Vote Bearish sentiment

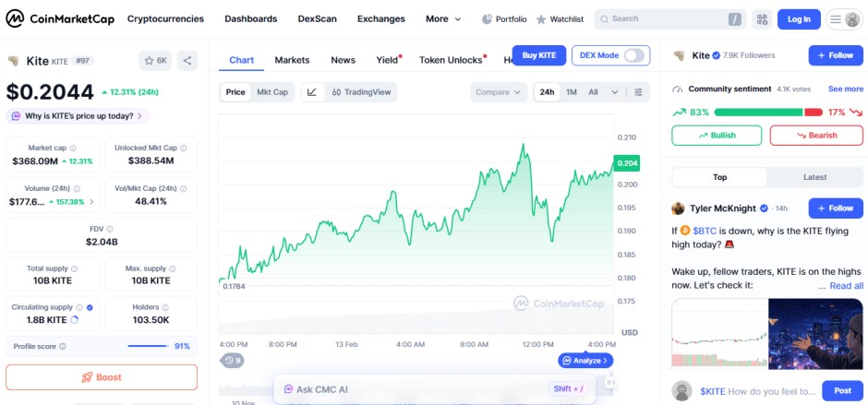pyautogui.click(x=816, y=136)
